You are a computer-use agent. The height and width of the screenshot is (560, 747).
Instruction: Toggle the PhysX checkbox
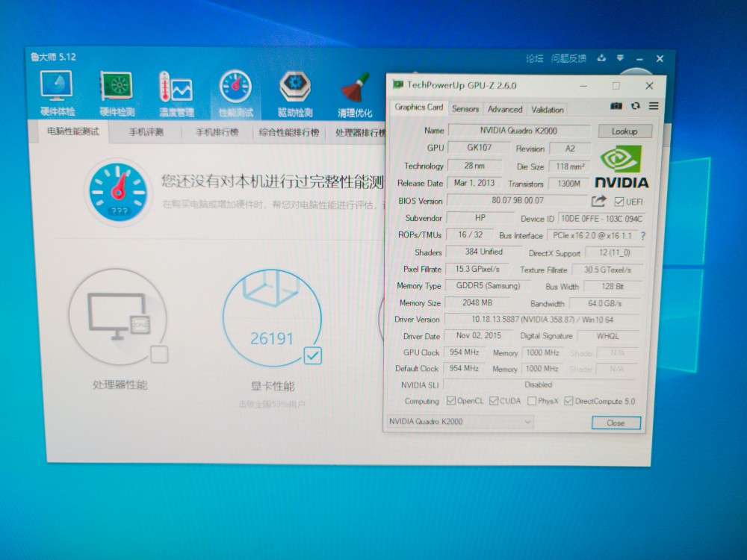click(532, 401)
